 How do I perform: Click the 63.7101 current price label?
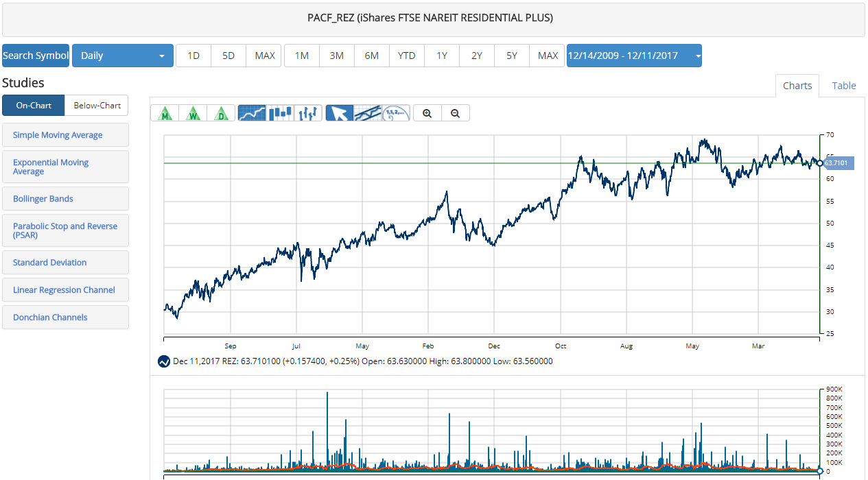click(837, 163)
